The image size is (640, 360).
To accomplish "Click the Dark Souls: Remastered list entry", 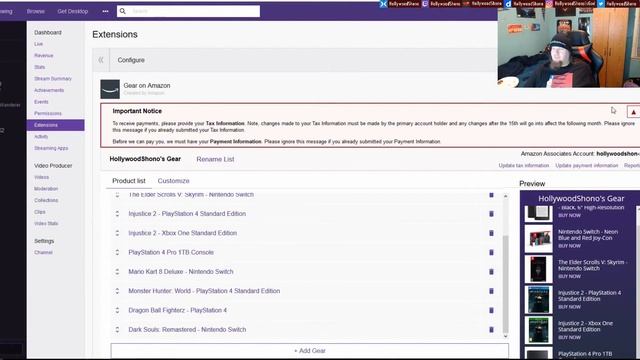I will click(x=187, y=330).
